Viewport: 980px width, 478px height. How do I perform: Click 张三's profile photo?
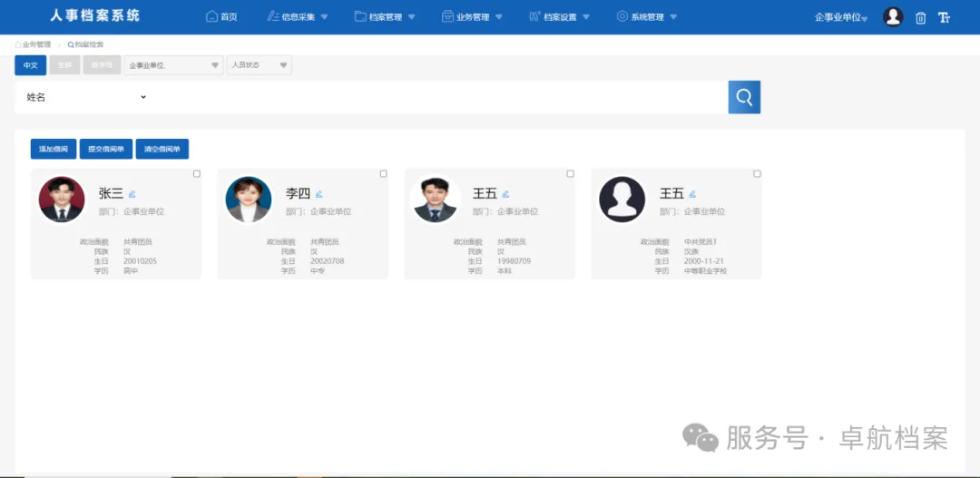point(62,200)
